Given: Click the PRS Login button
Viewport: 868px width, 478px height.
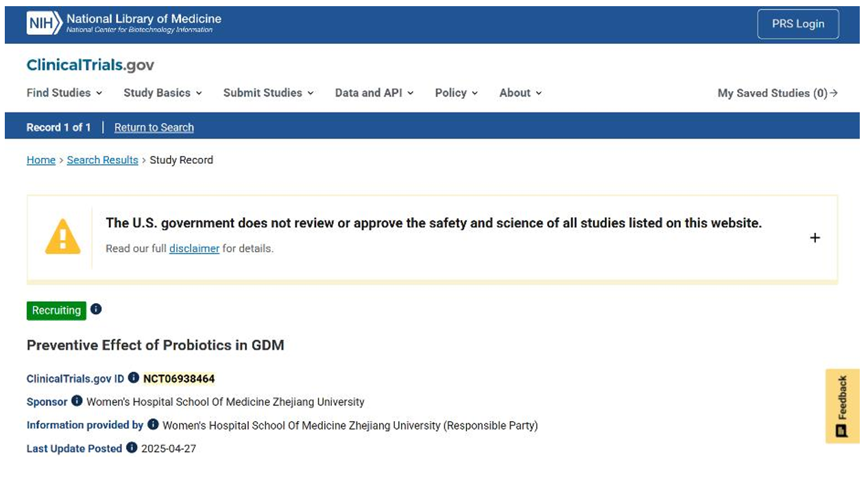Looking at the screenshot, I should (x=797, y=24).
